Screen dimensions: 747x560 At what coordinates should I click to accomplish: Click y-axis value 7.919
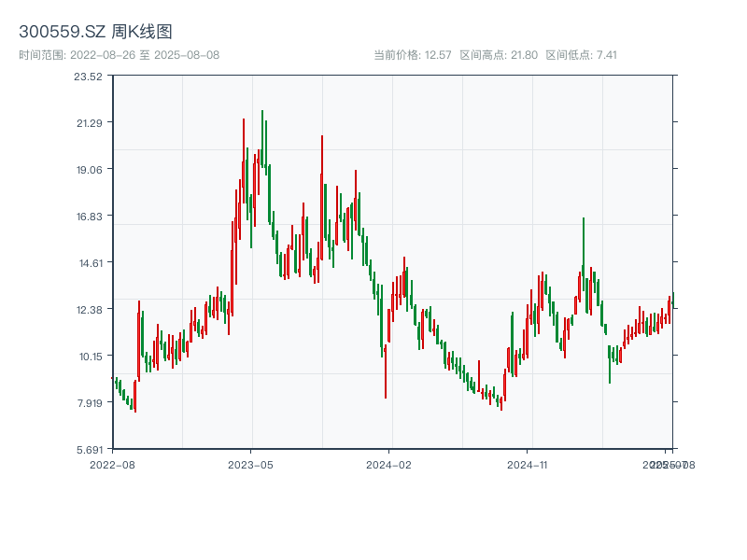tap(90, 403)
